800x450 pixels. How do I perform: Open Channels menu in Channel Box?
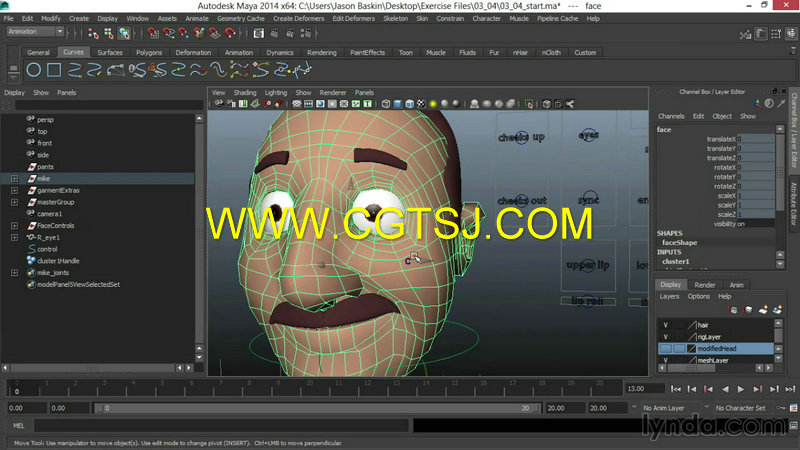[x=671, y=116]
